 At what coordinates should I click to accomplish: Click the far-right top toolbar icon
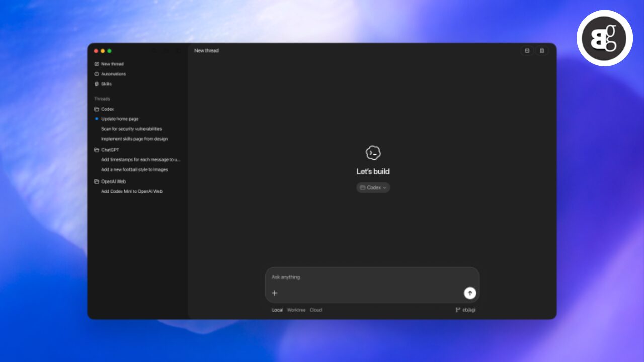542,51
